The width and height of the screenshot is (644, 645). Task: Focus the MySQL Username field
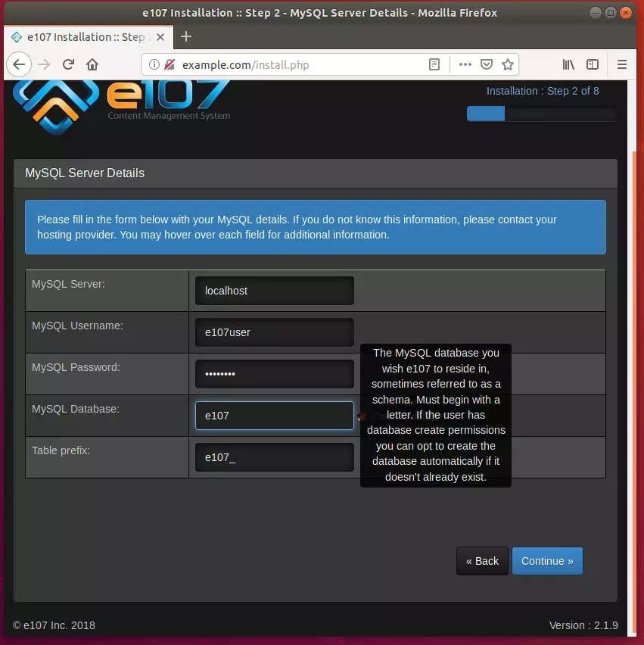pyautogui.click(x=274, y=332)
